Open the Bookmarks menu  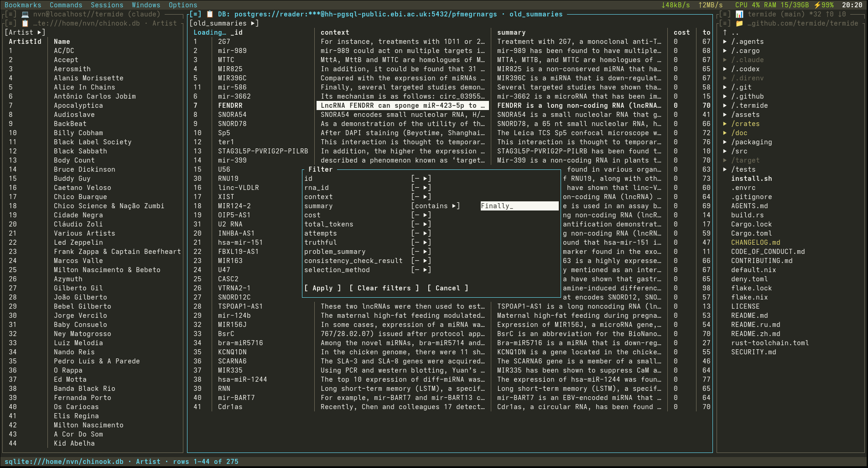[x=23, y=5]
